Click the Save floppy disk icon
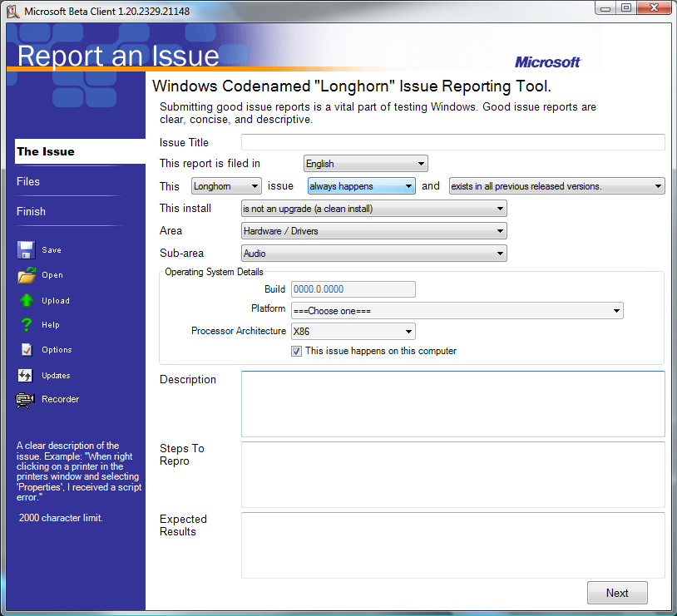 click(26, 250)
